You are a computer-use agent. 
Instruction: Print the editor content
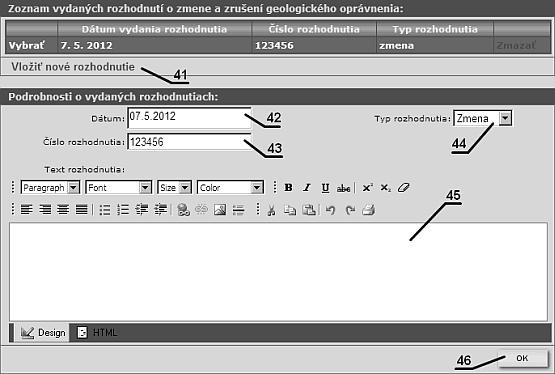pyautogui.click(x=368, y=210)
